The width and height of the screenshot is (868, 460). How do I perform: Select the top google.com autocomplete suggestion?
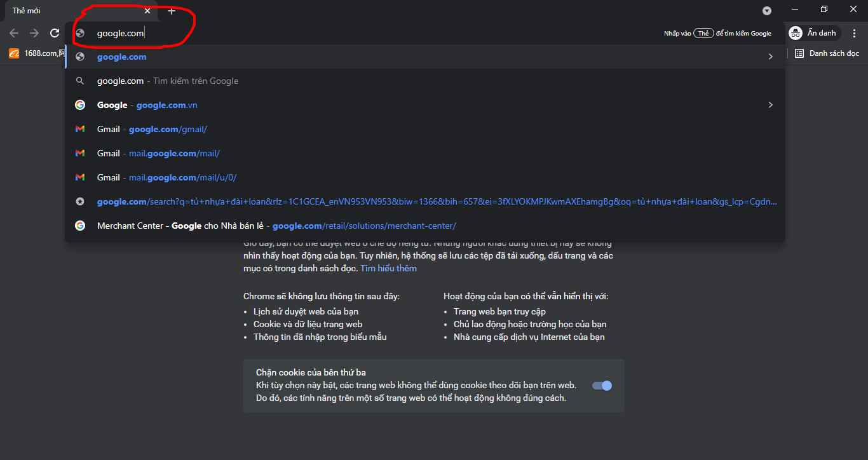coord(424,57)
